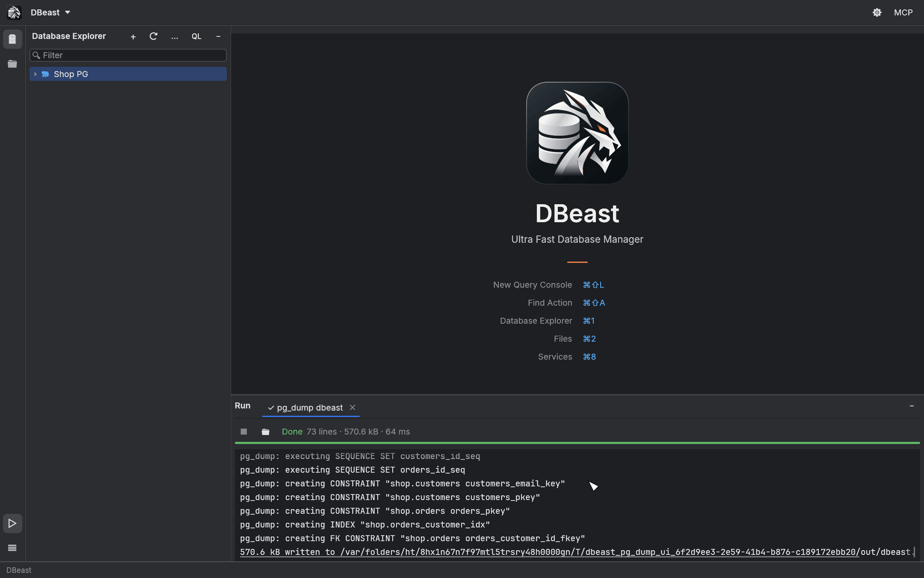Refresh the Database Explorer
The image size is (924, 578).
(x=153, y=36)
